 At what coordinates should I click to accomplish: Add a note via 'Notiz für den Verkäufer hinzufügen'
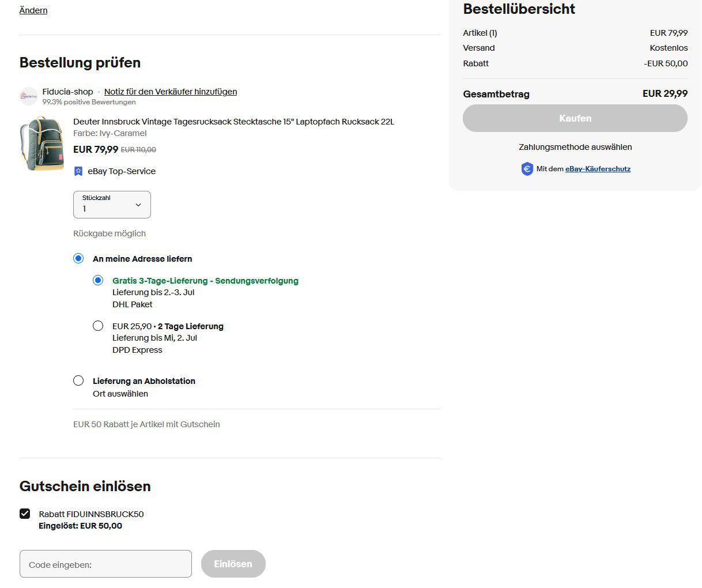(171, 92)
